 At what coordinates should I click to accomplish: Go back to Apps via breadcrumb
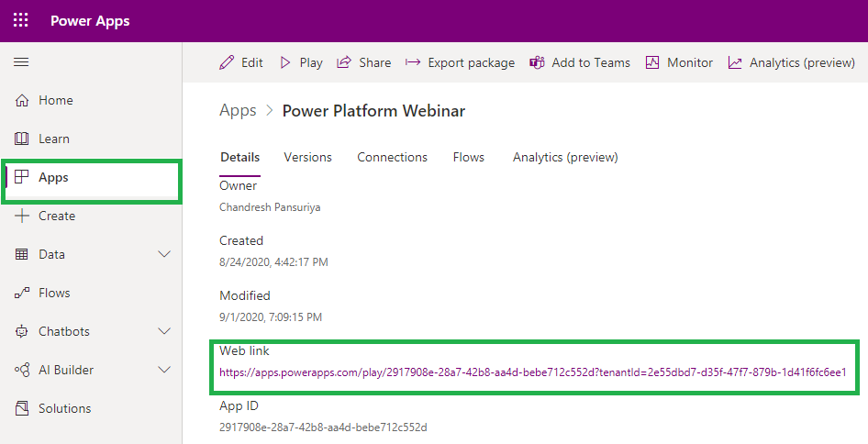pos(238,110)
